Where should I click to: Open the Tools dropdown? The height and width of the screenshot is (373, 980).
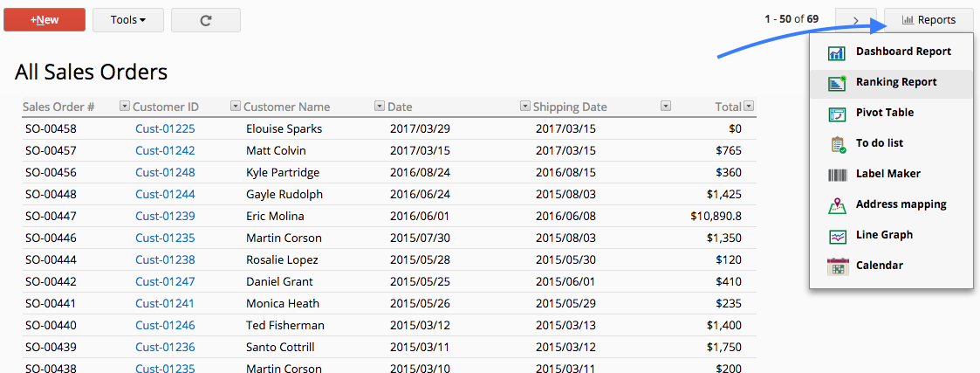[127, 20]
